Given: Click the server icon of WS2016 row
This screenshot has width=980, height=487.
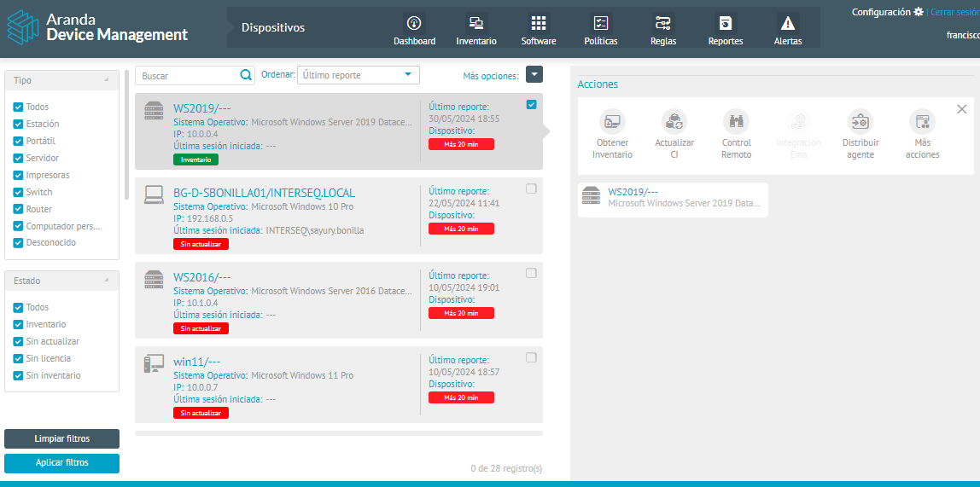Looking at the screenshot, I should point(153,279).
